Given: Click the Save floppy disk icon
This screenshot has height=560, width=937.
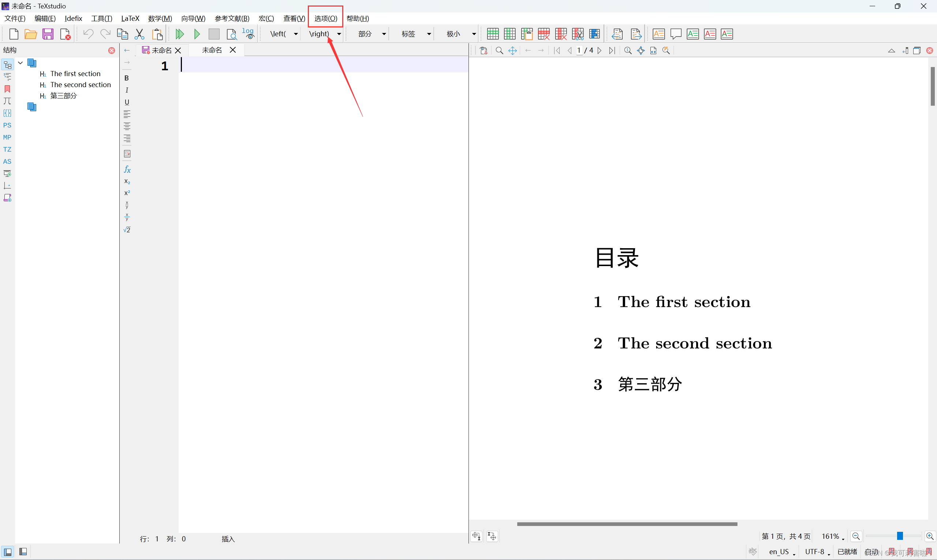Looking at the screenshot, I should click(48, 34).
